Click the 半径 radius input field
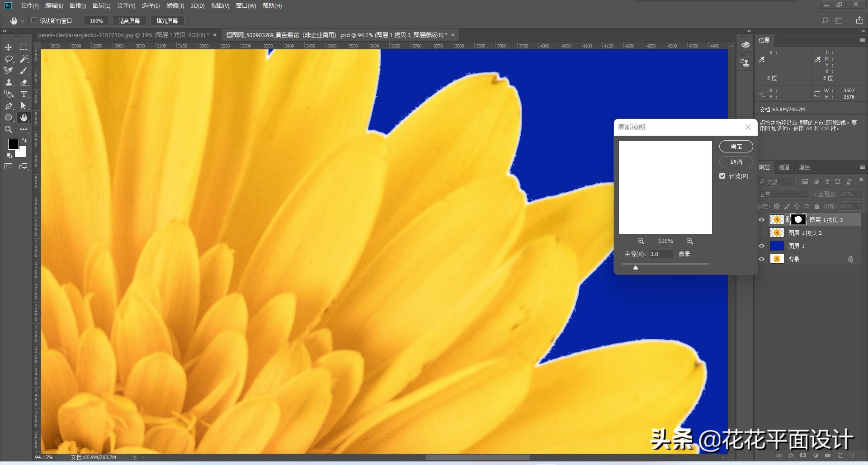The width and height of the screenshot is (868, 465). (661, 254)
